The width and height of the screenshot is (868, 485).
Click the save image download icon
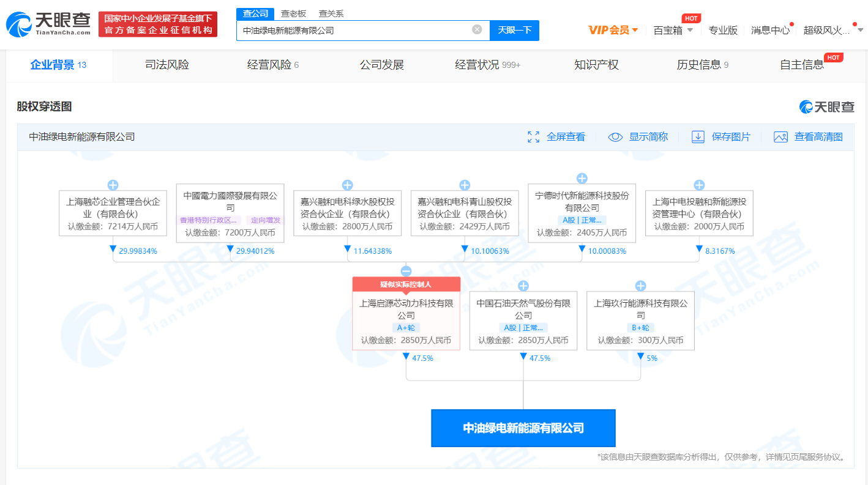[x=698, y=137]
